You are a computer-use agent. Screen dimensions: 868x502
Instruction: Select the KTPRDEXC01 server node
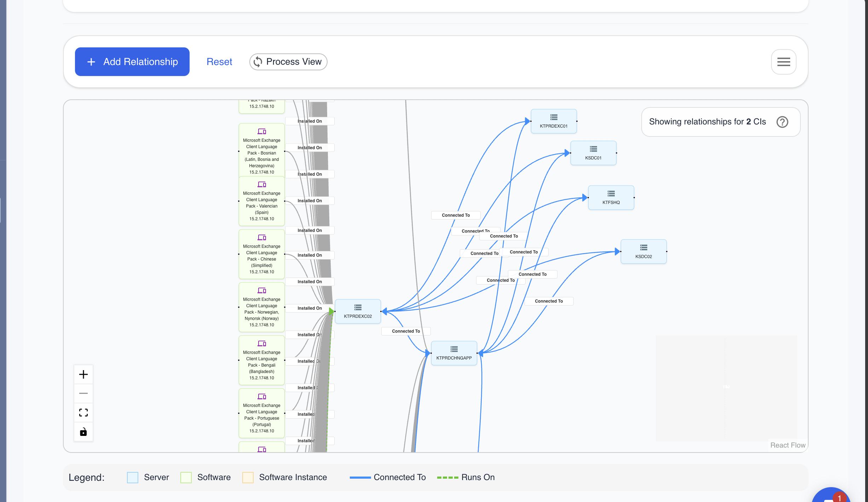pos(554,121)
